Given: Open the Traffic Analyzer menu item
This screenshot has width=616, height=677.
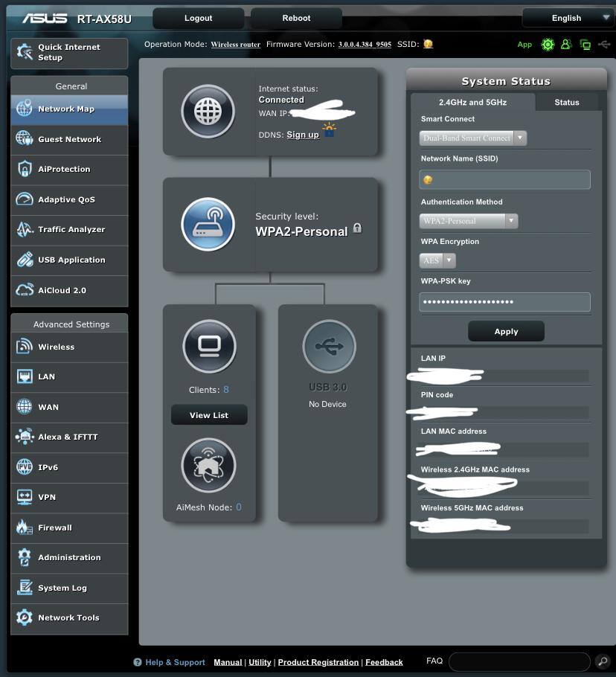Looking at the screenshot, I should click(71, 230).
